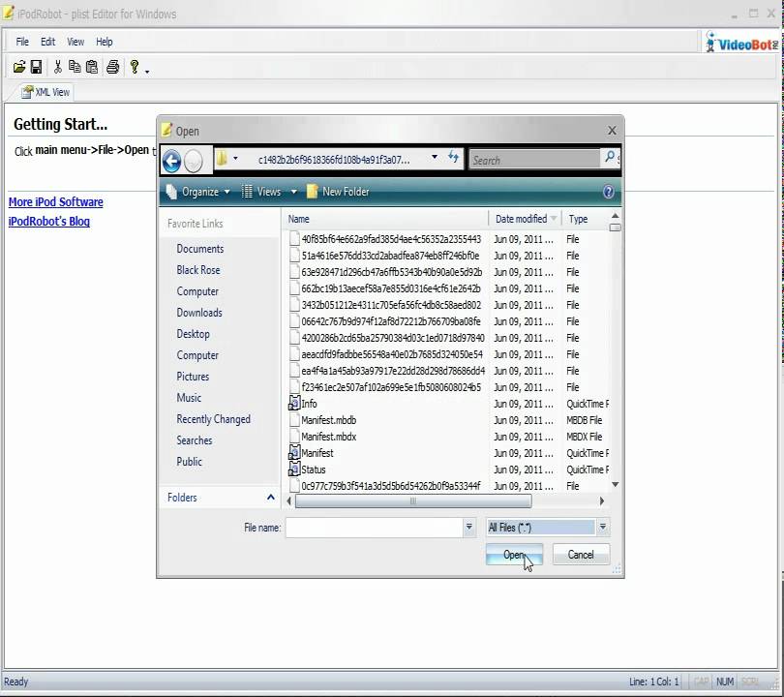Select the XML View tab

pyautogui.click(x=46, y=92)
